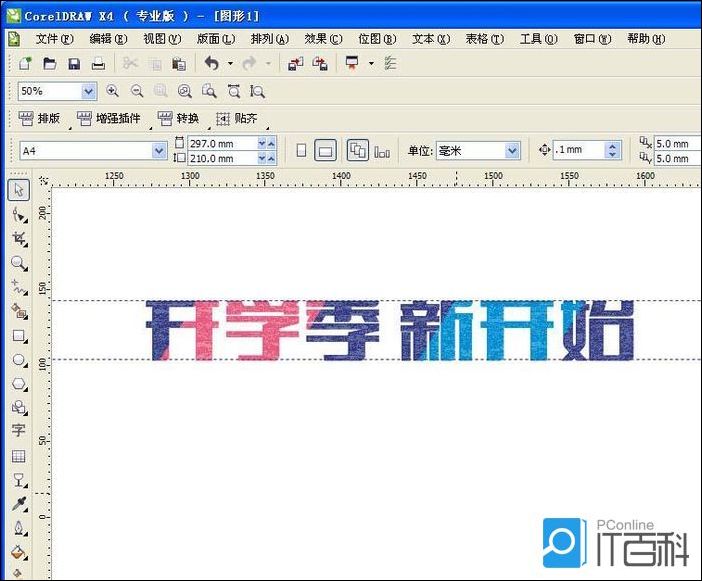The image size is (702, 581).
Task: Open the A4 paper size dropdown
Action: [158, 151]
